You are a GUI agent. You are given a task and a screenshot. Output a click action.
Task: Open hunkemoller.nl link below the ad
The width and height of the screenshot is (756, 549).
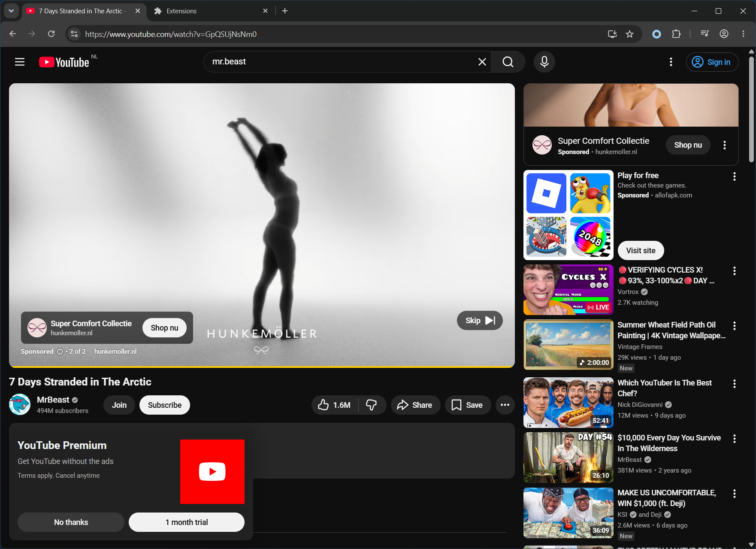pos(115,352)
